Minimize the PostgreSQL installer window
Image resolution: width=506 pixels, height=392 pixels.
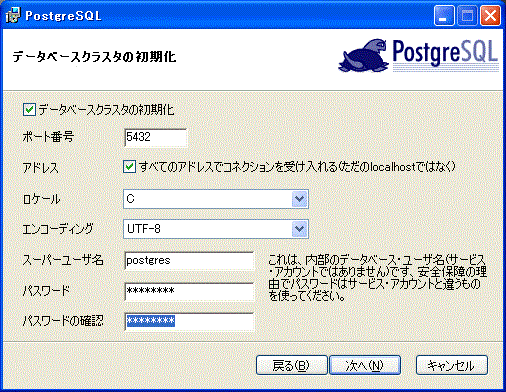point(444,16)
